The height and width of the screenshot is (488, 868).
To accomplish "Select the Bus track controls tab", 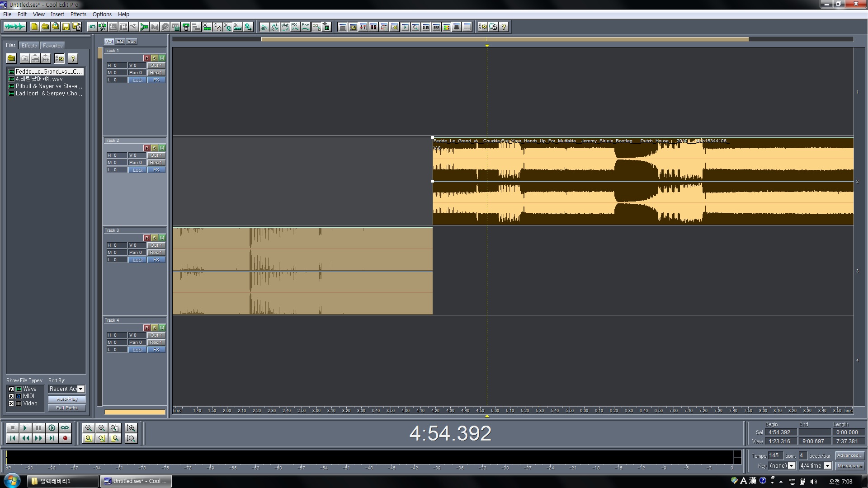I will [132, 41].
